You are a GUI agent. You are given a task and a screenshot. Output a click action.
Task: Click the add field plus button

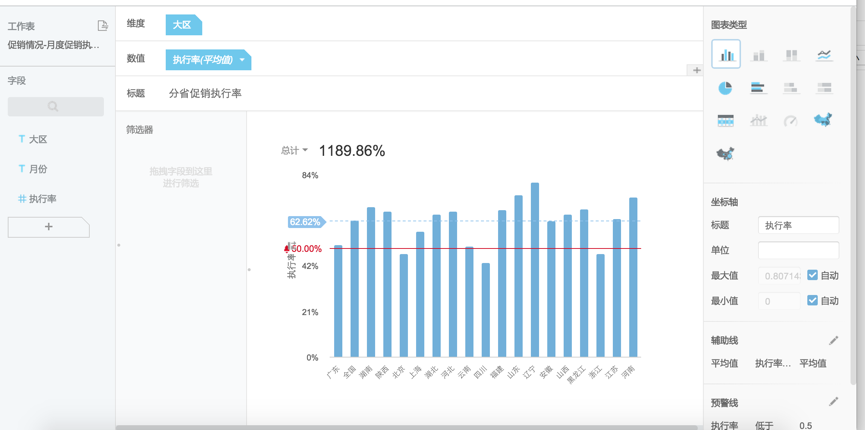click(48, 227)
